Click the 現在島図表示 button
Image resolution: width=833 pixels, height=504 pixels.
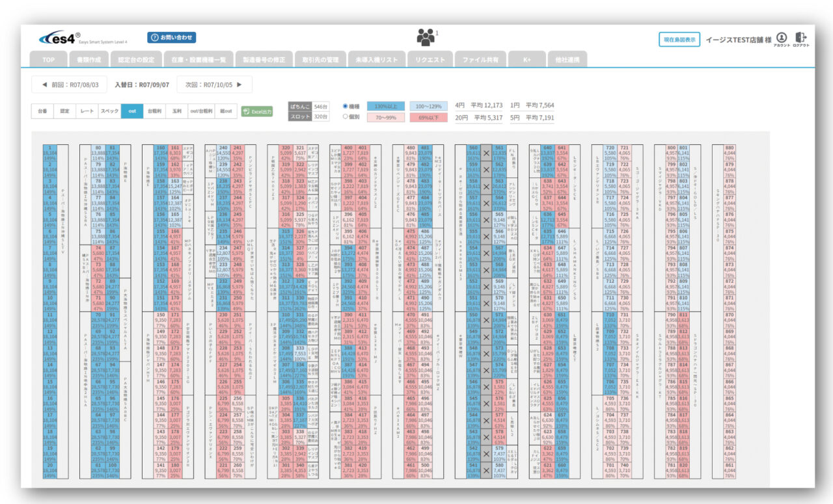679,39
